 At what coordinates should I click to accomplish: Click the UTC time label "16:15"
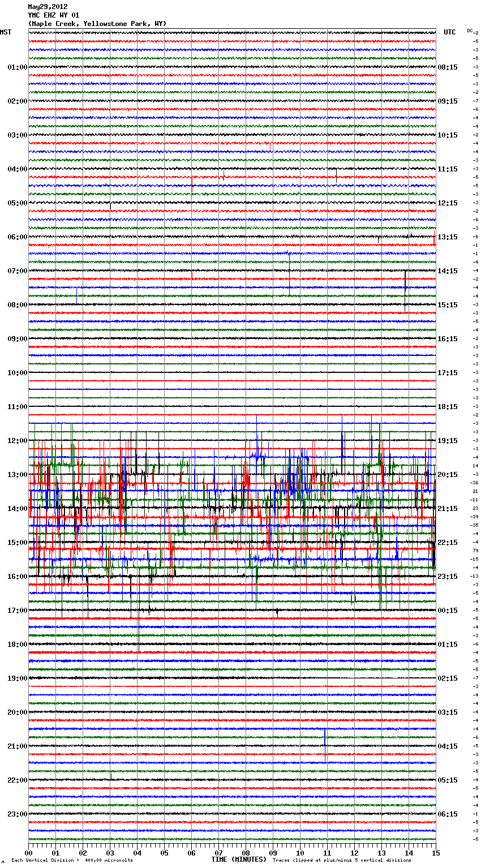(x=448, y=339)
